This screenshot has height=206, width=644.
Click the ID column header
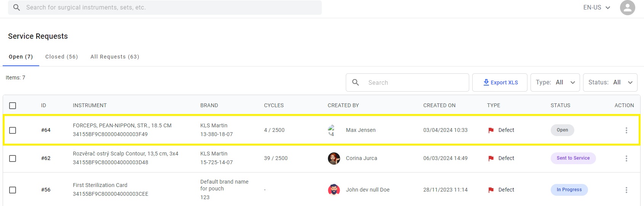click(43, 105)
